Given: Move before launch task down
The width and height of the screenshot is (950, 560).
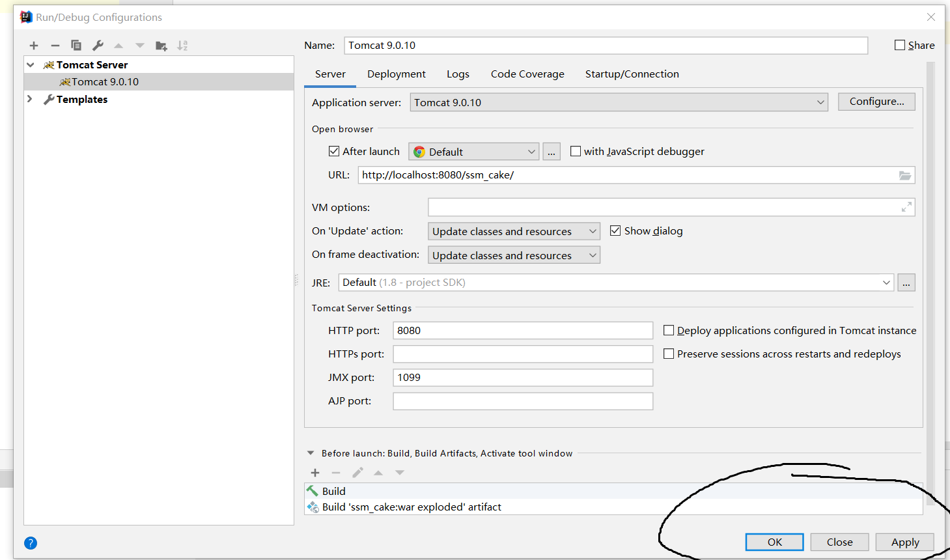Looking at the screenshot, I should (x=400, y=473).
